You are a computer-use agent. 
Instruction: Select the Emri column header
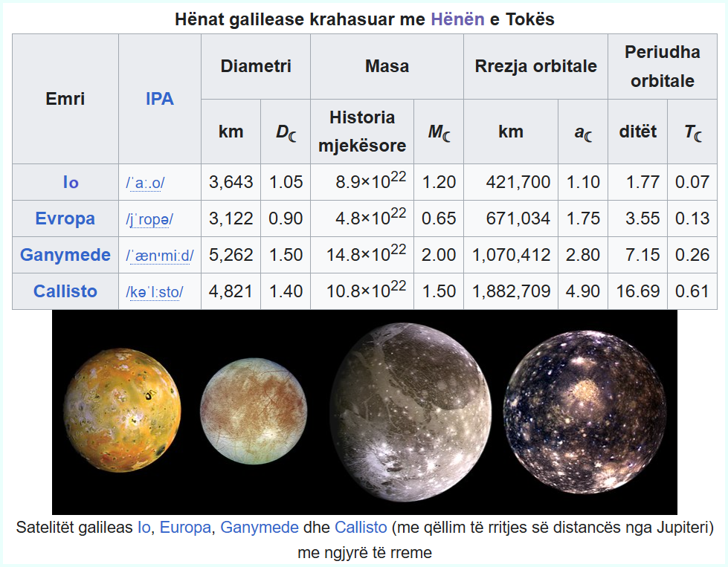click(65, 99)
